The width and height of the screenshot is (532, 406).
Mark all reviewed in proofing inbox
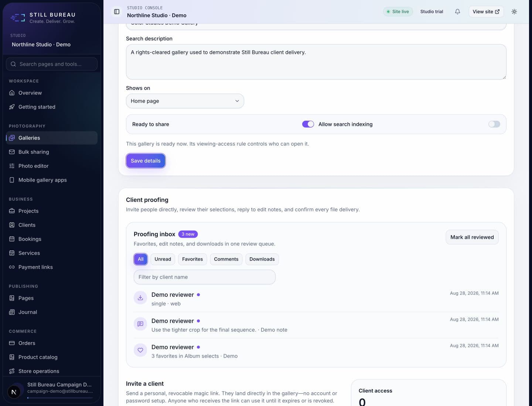(472, 237)
